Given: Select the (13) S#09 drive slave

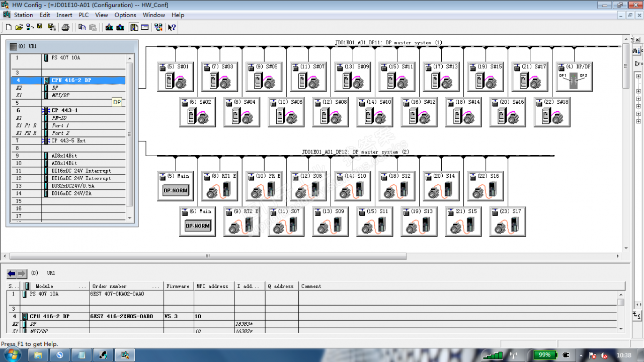Looking at the screenshot, I should (353, 77).
